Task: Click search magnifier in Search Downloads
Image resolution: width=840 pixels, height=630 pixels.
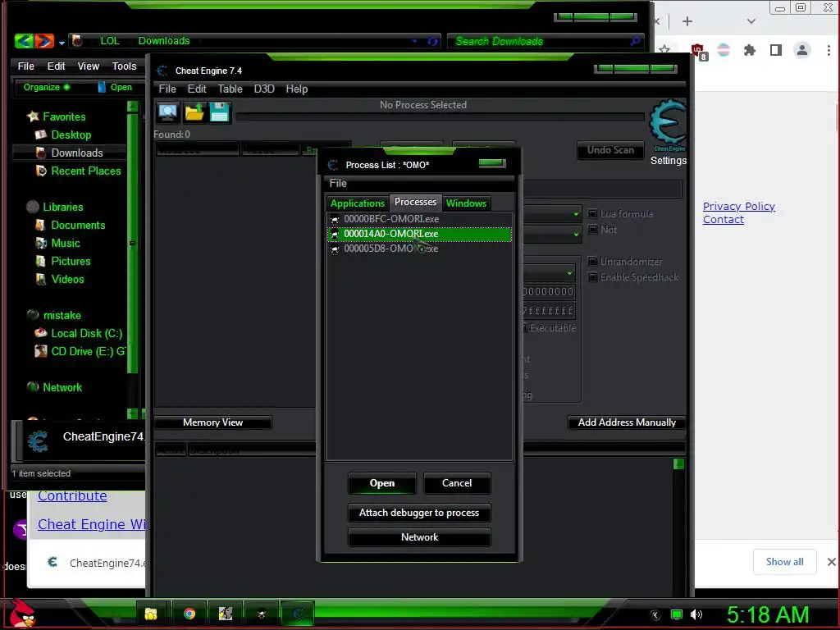Action: 636,41
